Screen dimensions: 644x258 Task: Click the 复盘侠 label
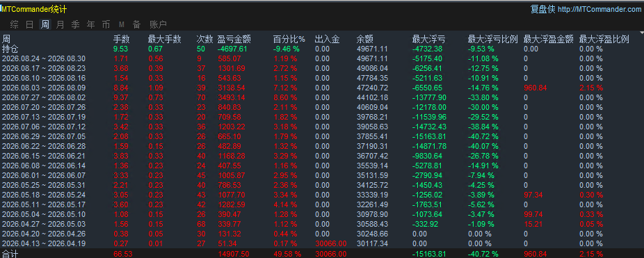point(543,10)
